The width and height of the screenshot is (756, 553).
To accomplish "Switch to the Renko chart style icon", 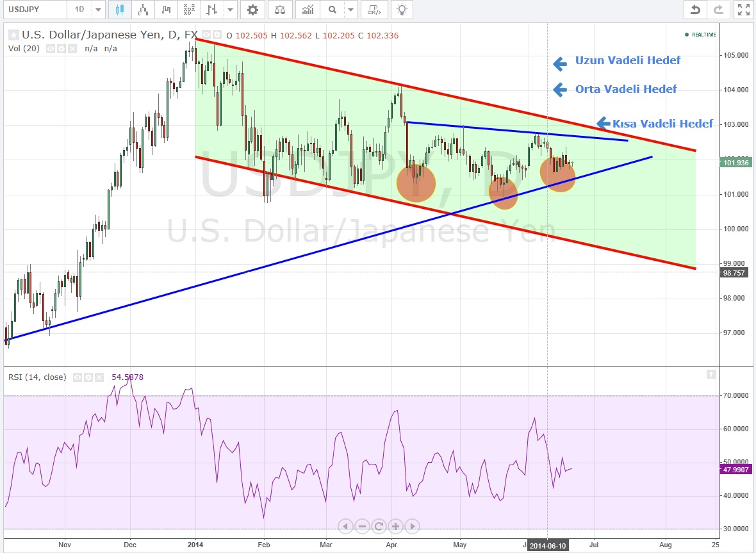I will pos(144,10).
